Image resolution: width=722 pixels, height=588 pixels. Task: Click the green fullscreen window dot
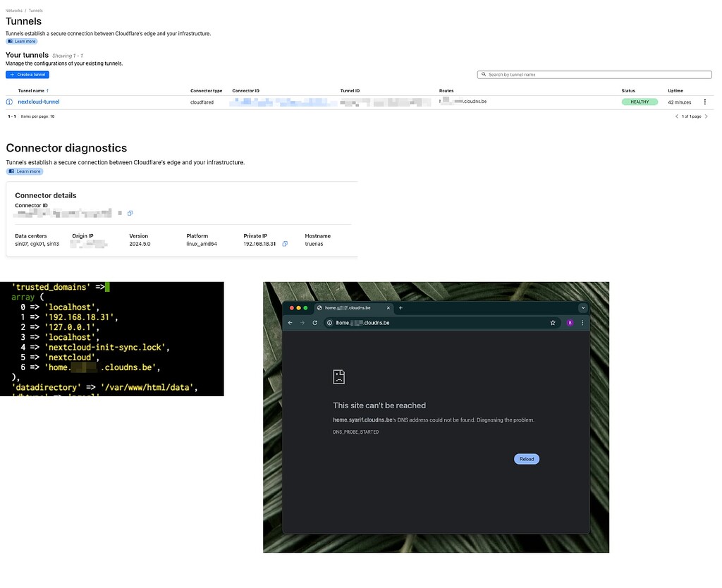305,308
